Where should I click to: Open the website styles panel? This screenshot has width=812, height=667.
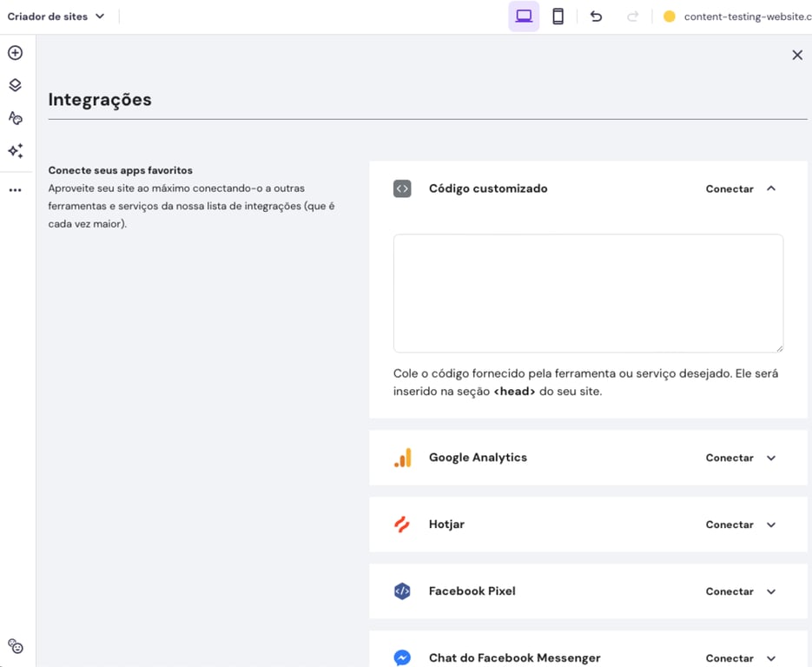click(x=16, y=117)
